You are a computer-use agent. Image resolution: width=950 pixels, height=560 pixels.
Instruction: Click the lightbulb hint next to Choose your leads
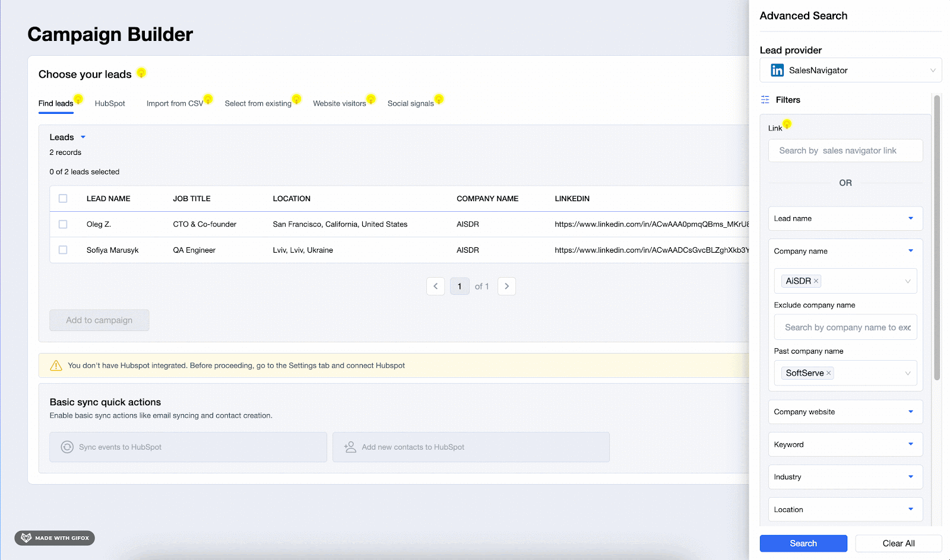[x=141, y=73]
